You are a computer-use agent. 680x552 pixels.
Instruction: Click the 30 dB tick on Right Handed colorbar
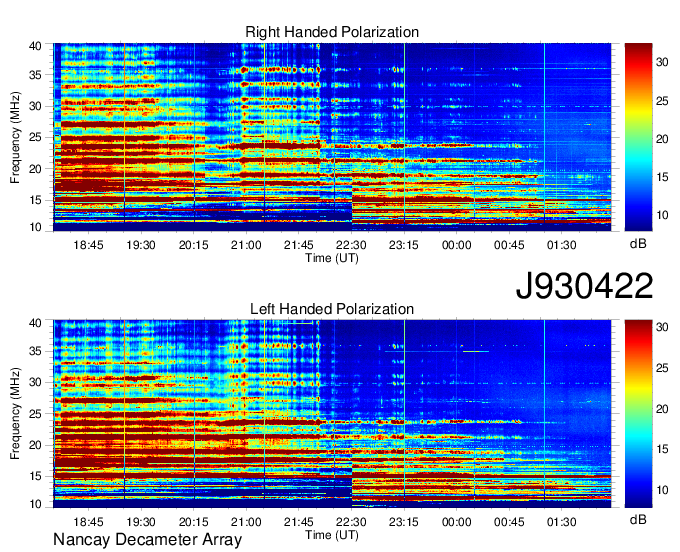(662, 62)
